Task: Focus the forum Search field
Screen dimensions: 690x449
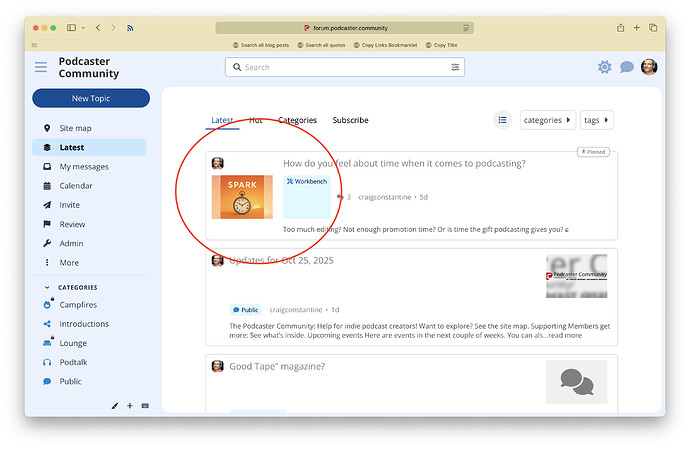Action: coord(345,67)
